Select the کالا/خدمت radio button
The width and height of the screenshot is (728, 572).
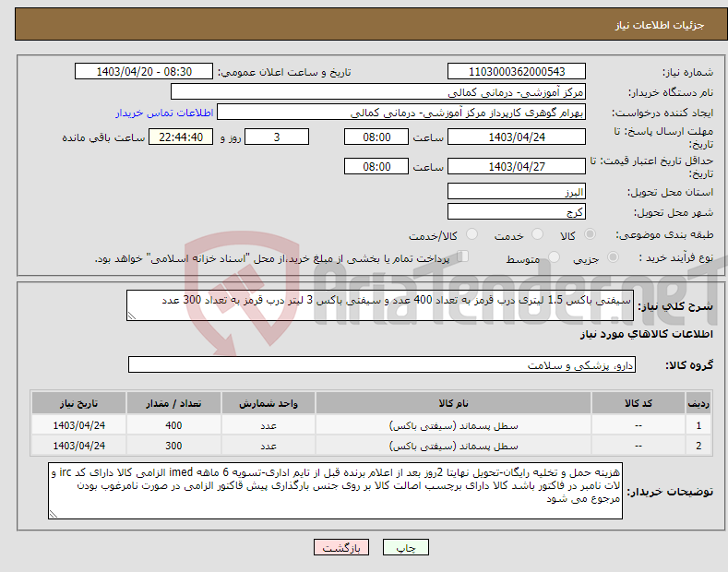click(471, 234)
